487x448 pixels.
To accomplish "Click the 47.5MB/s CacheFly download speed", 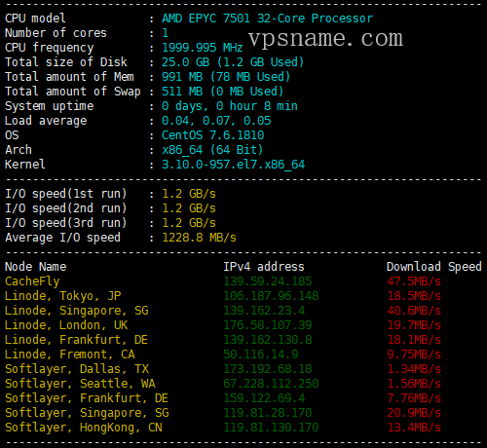I will [414, 281].
